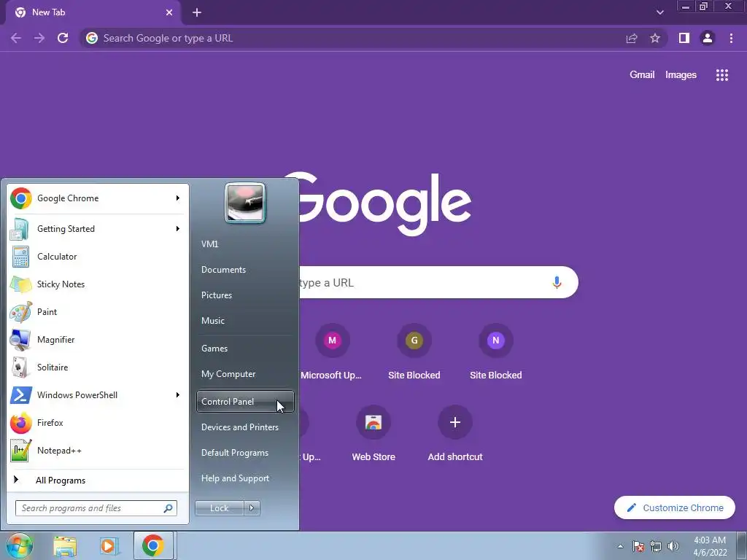
Task: Open the volume control in tray
Action: click(673, 546)
